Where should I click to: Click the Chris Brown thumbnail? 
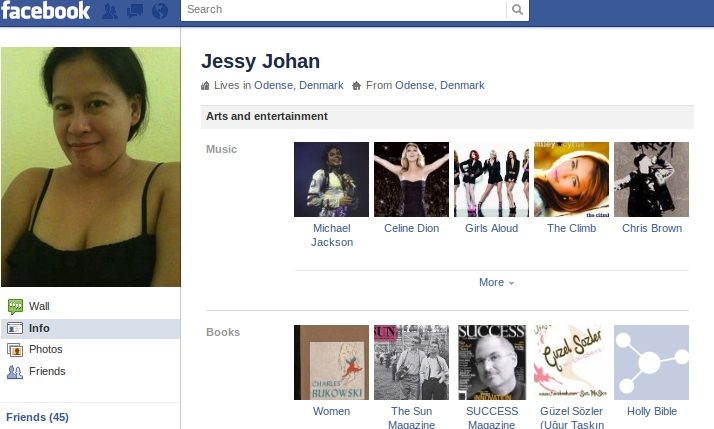(x=652, y=179)
